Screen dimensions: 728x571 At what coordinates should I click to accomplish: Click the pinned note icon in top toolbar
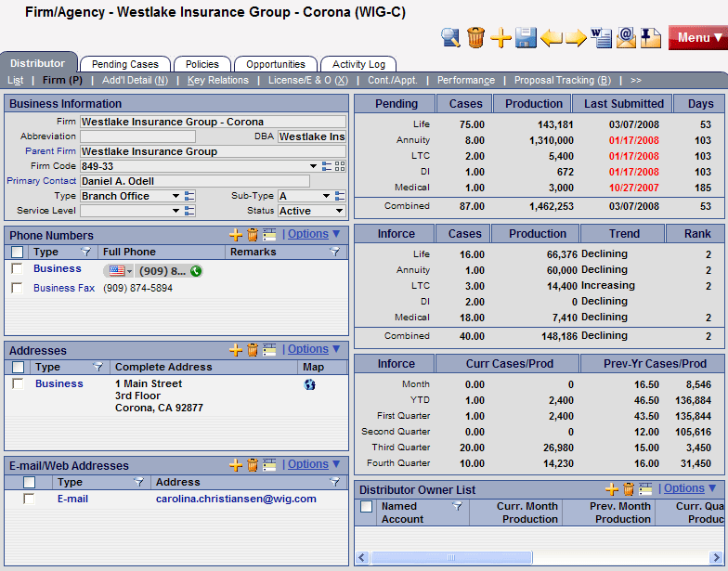(651, 38)
